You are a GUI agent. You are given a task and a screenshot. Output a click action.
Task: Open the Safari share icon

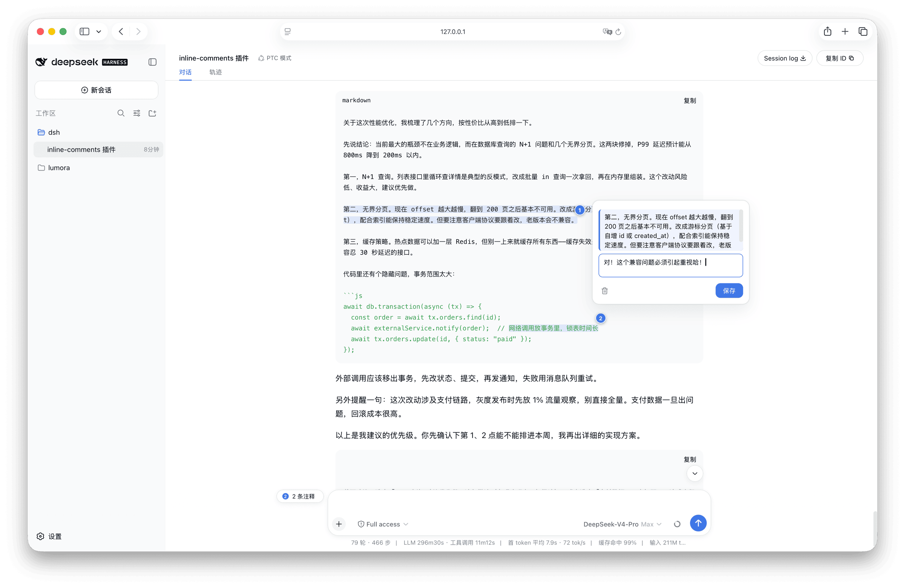click(827, 32)
